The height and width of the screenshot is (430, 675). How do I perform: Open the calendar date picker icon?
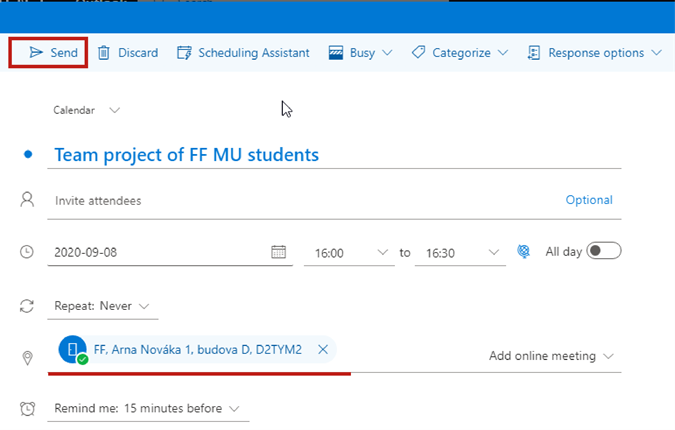click(x=279, y=252)
